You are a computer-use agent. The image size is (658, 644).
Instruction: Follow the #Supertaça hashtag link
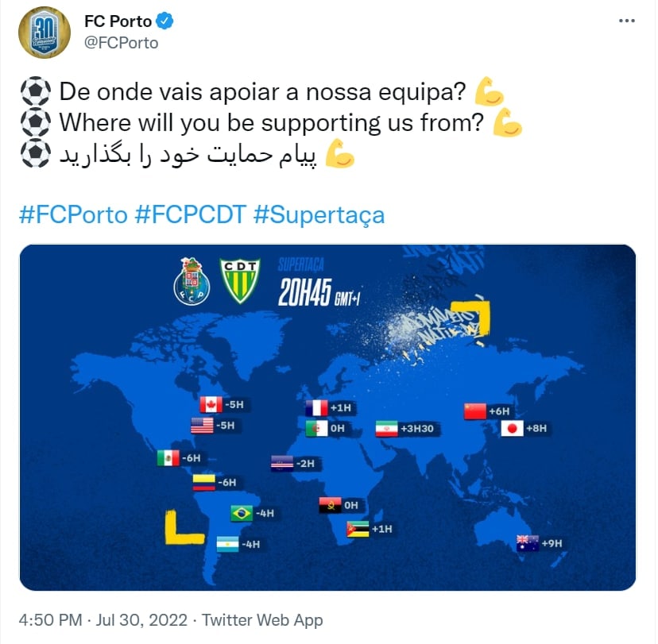[319, 214]
